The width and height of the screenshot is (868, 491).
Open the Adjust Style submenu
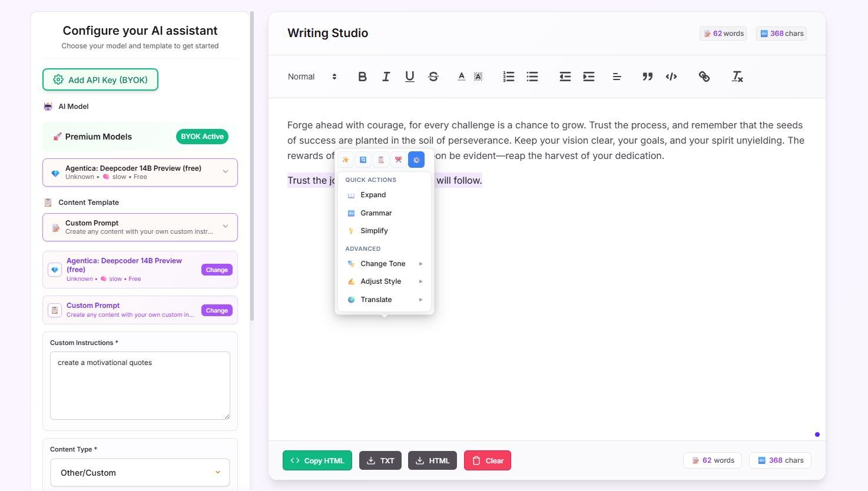pos(385,281)
